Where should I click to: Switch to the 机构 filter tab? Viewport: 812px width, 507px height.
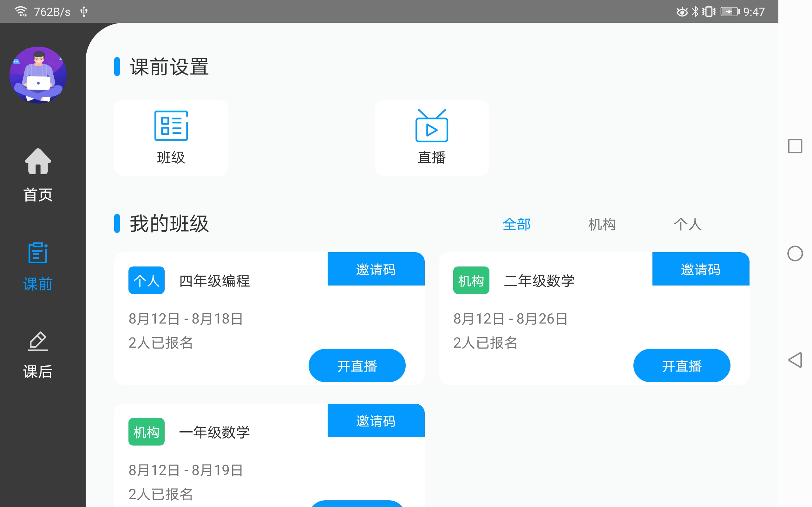(602, 224)
